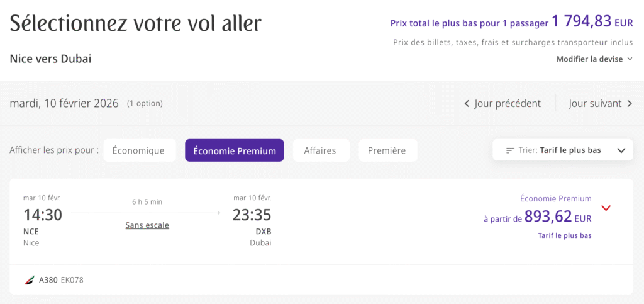Click the left chevron for previous day
This screenshot has height=304, width=644.
467,104
